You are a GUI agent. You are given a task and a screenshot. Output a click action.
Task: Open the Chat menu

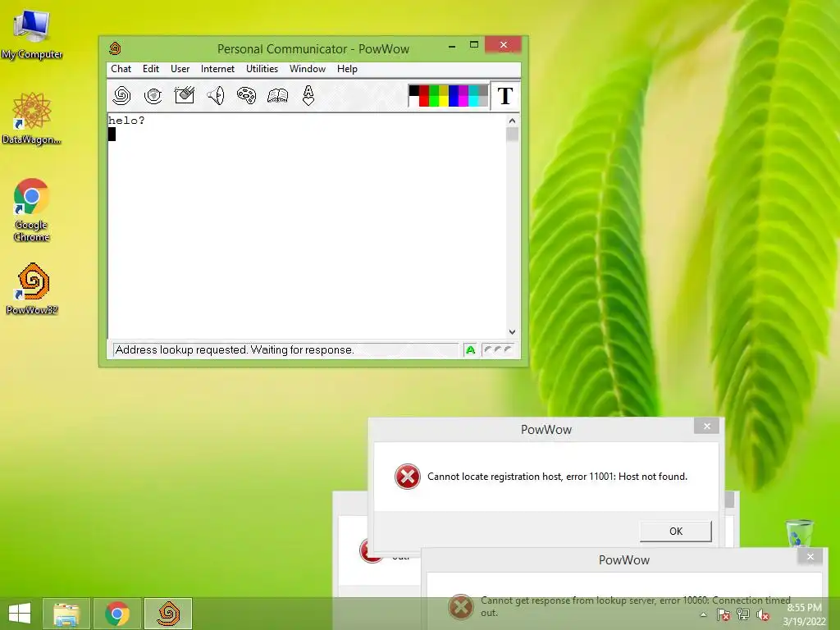pos(121,69)
